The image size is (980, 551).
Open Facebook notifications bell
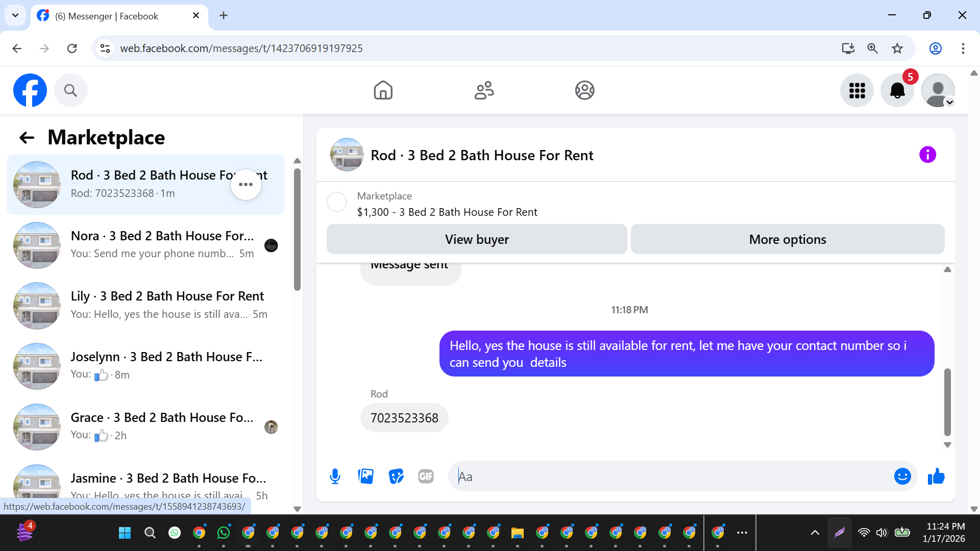(x=897, y=91)
